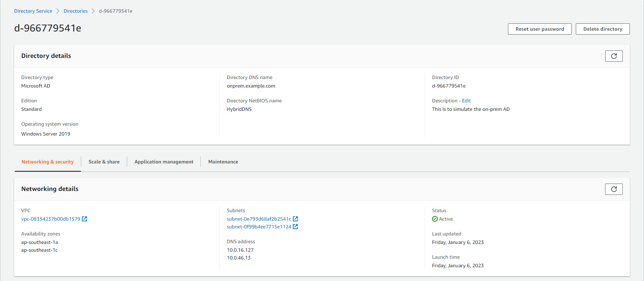Click the Launch time date value
644x281 pixels.
pos(458,265)
